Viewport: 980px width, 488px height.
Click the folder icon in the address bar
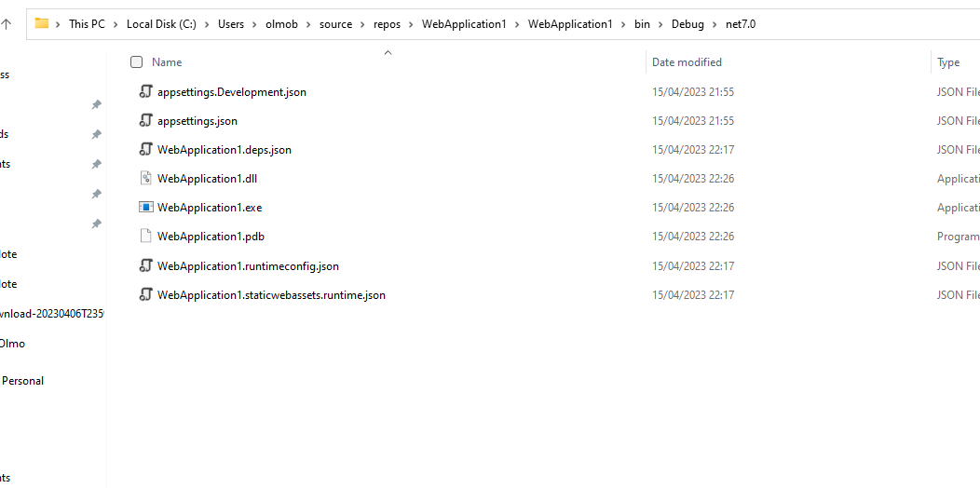tap(42, 23)
